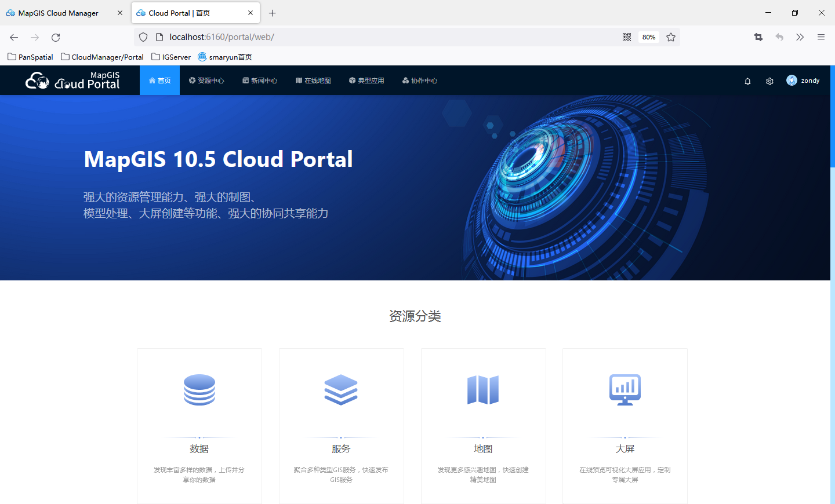Open 协作中心 navigation item
This screenshot has width=835, height=504.
point(420,81)
